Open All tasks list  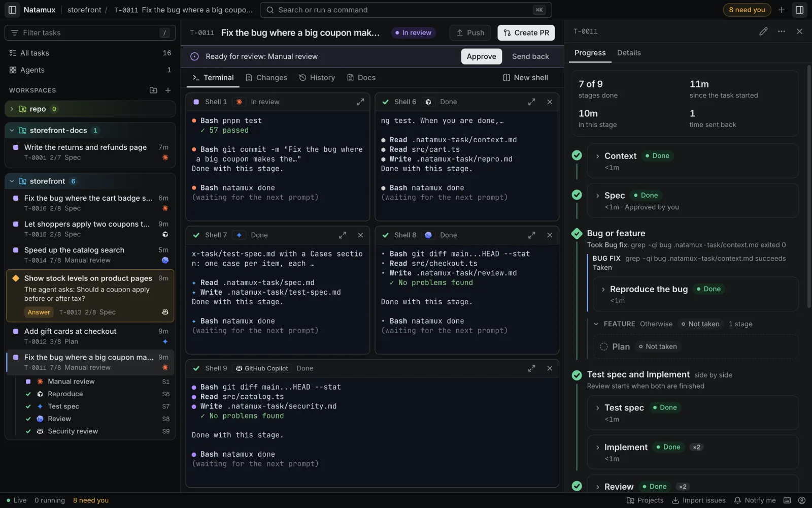[90, 53]
